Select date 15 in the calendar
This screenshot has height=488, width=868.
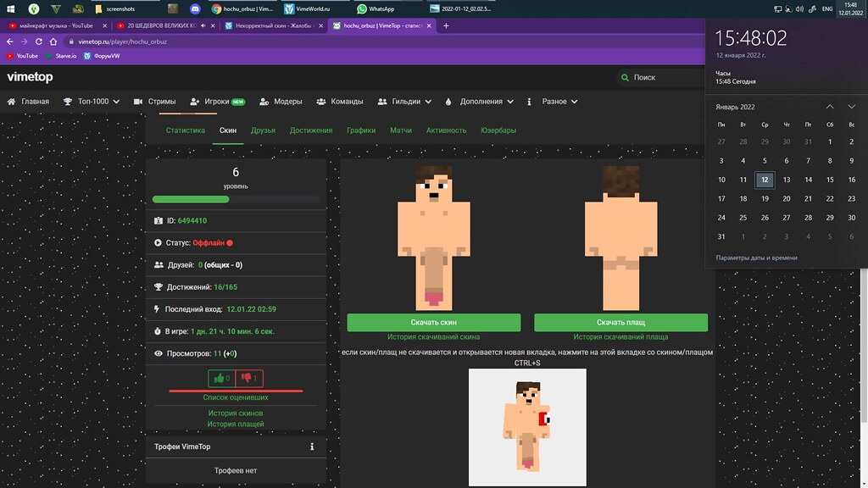(x=830, y=180)
